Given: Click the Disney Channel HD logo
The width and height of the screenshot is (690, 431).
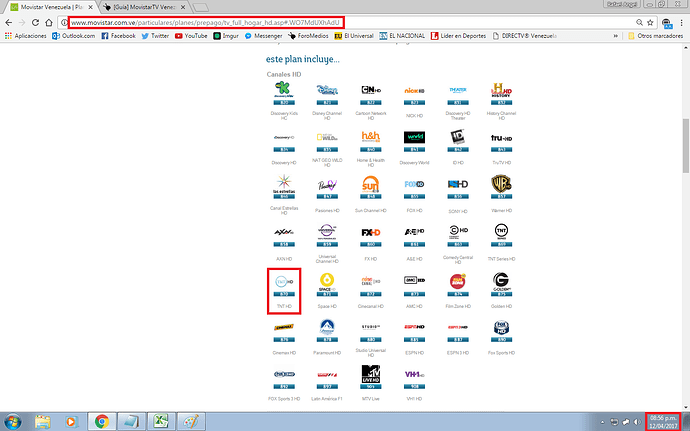Looking at the screenshot, I should tap(327, 90).
